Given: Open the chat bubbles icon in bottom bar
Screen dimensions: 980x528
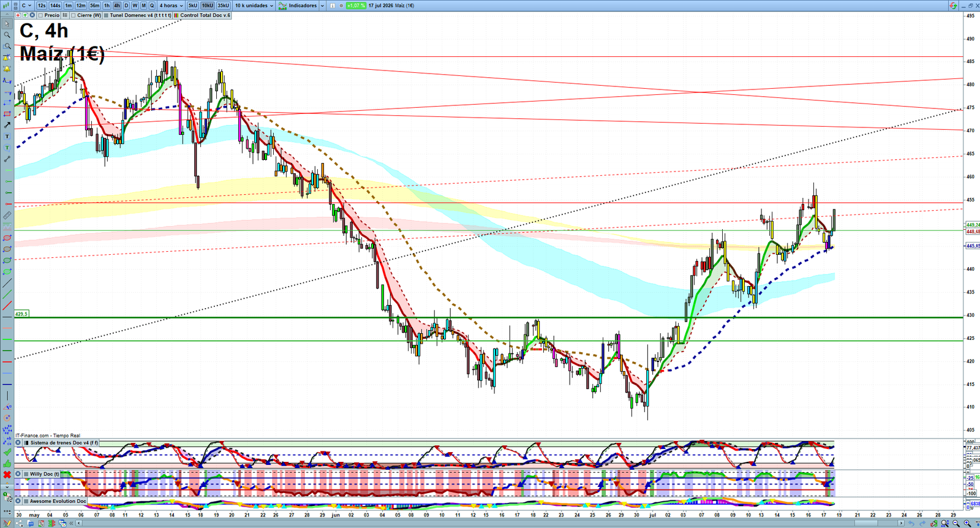Looking at the screenshot, I should (31, 523).
